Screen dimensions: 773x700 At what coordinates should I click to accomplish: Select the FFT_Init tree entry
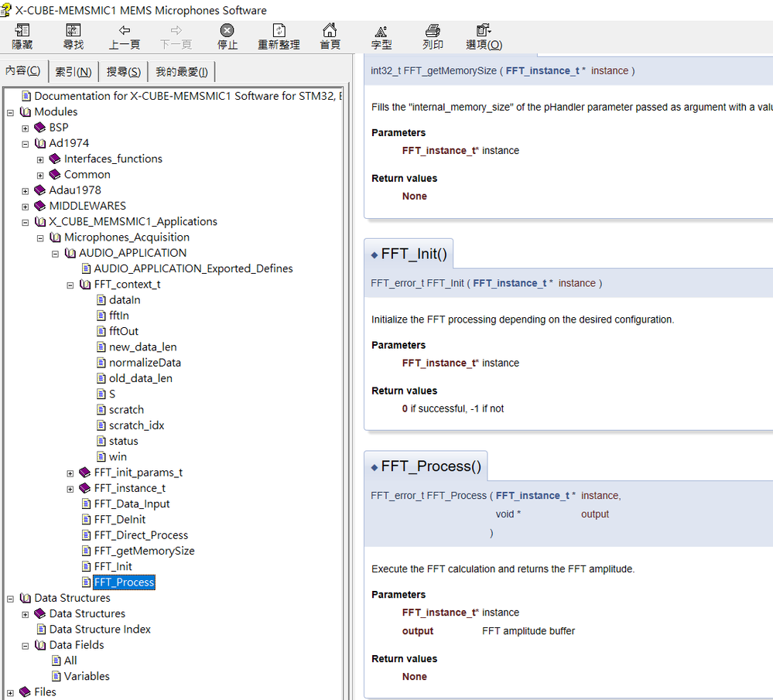(113, 567)
